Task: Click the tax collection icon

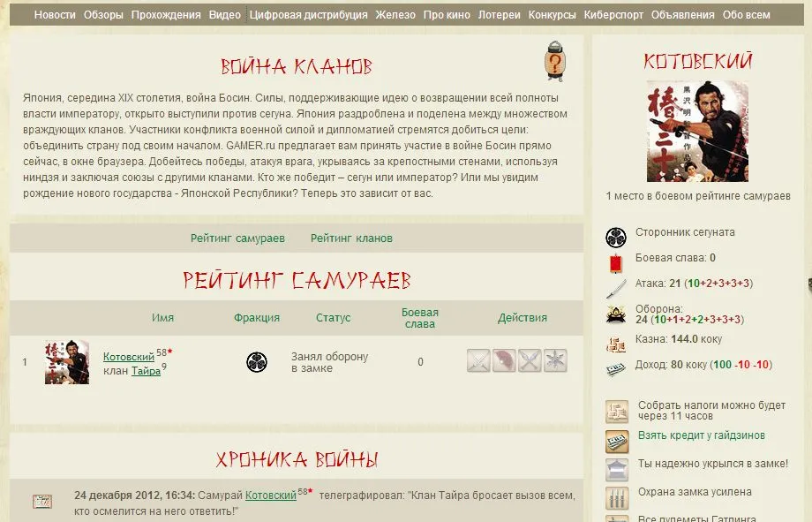Action: [617, 412]
